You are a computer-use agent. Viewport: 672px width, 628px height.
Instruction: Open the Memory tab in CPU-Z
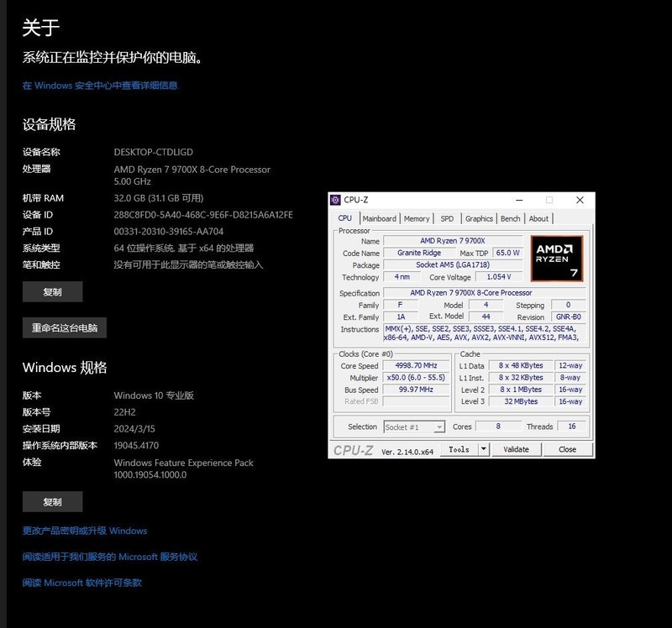418,217
